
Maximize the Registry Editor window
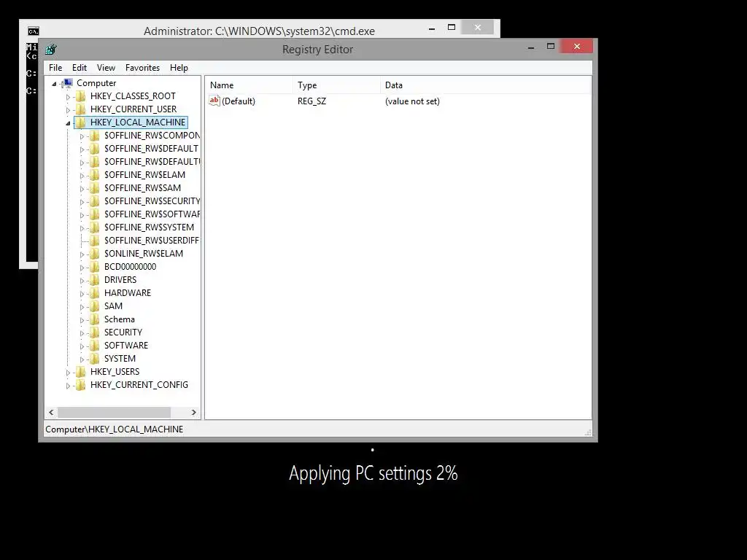point(551,47)
